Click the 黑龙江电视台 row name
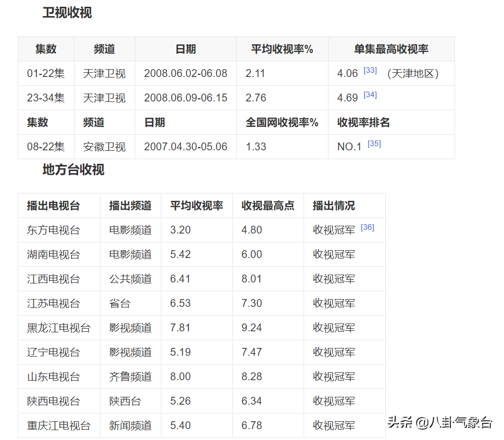 coord(58,328)
